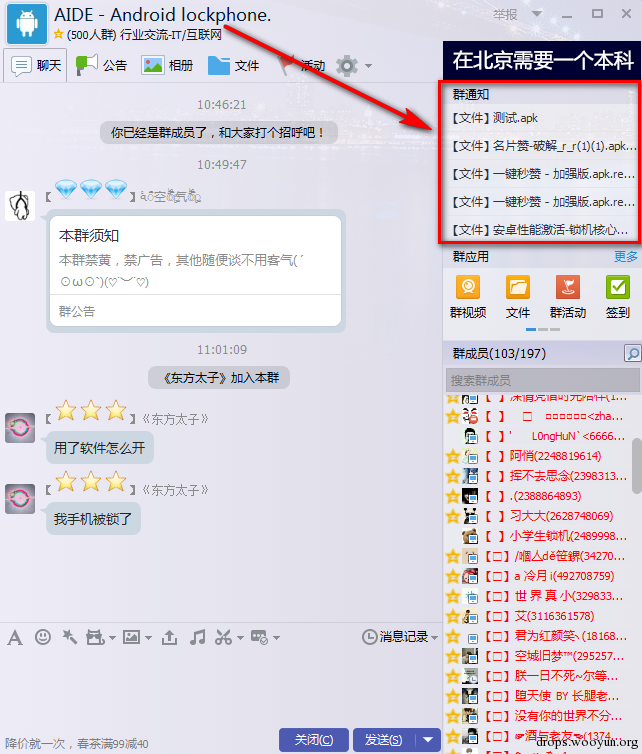Expand the gift icon dropdown arrow
The width and height of the screenshot is (642, 754).
113,638
